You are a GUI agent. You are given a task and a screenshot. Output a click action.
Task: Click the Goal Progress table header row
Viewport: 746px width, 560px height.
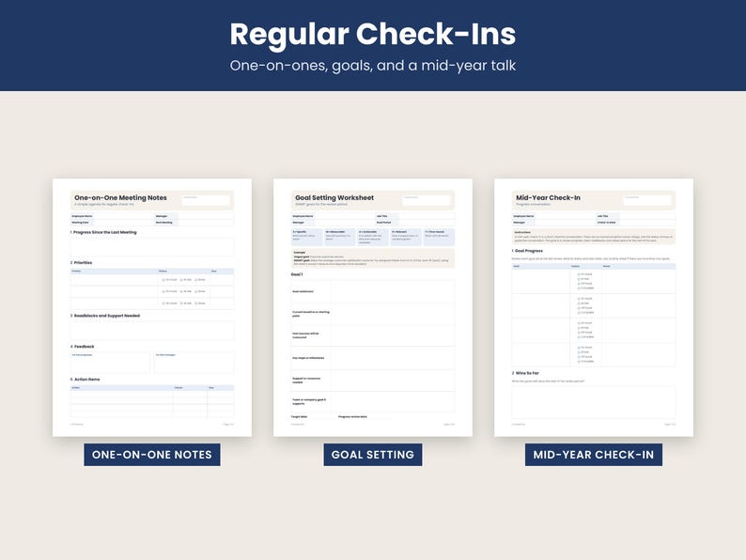point(593,267)
